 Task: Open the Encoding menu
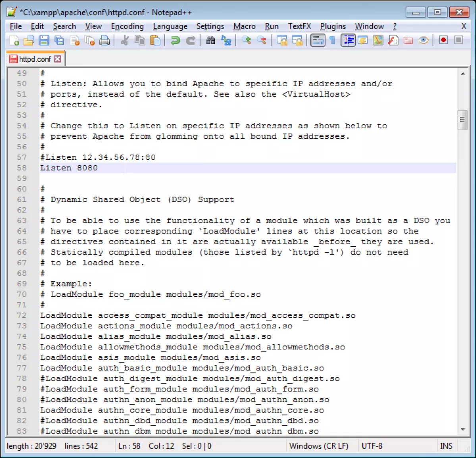pos(127,27)
